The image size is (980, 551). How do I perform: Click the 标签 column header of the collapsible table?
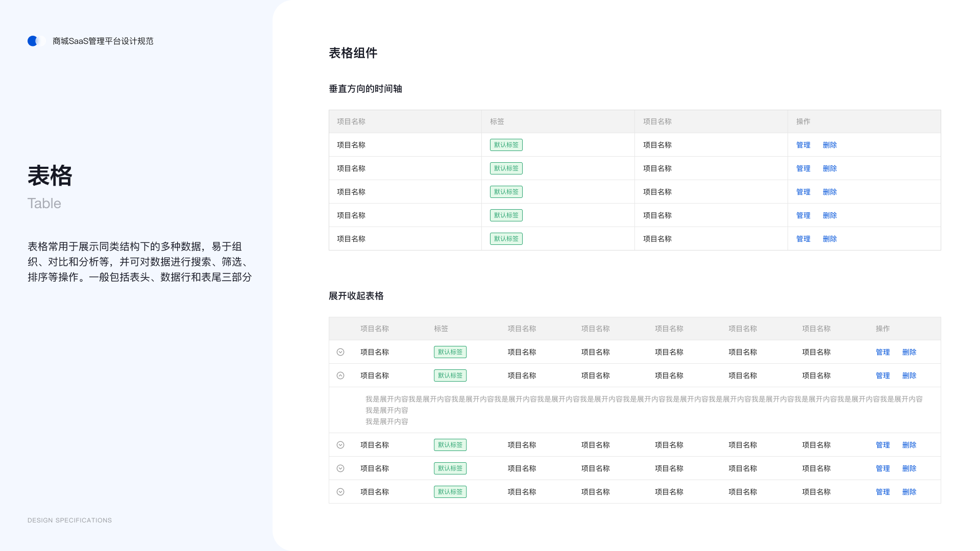pos(441,329)
